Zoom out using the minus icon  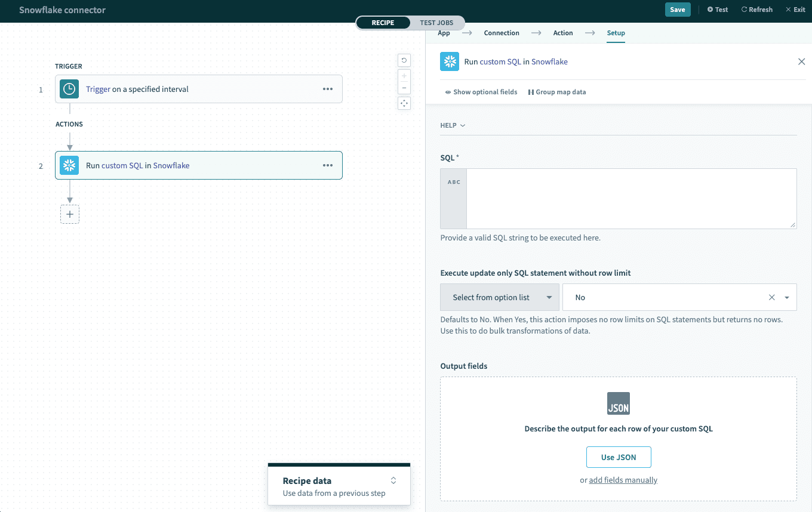(x=404, y=88)
